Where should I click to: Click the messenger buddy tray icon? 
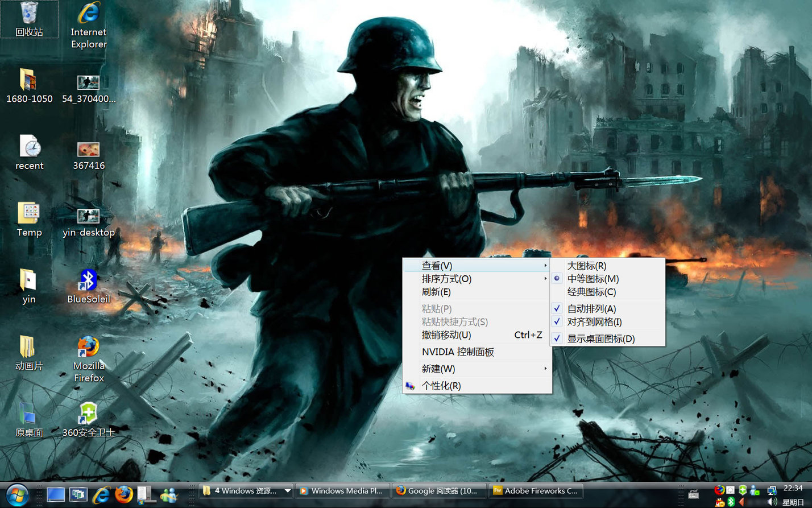point(755,490)
